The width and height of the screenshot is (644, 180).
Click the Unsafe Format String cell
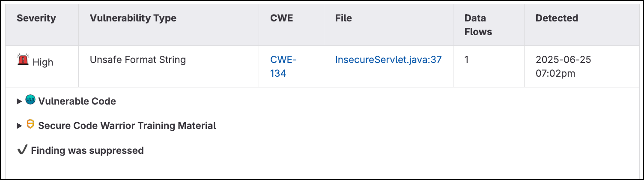coord(138,60)
